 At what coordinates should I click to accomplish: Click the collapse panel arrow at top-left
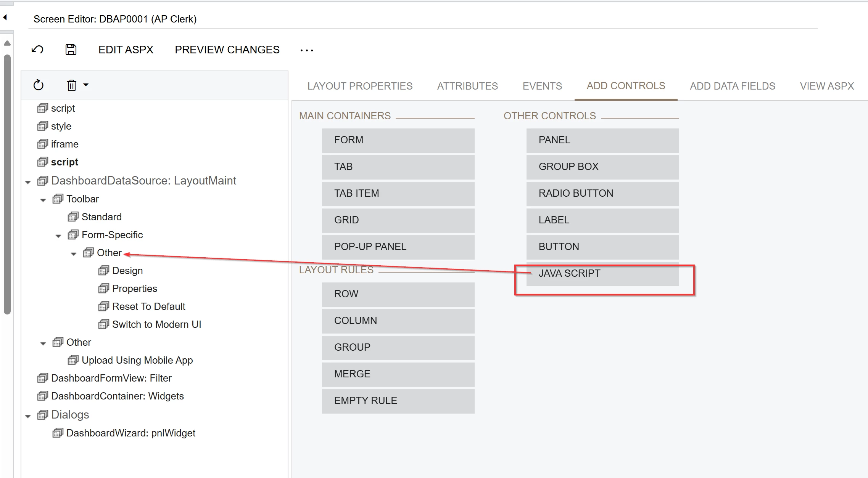5,17
